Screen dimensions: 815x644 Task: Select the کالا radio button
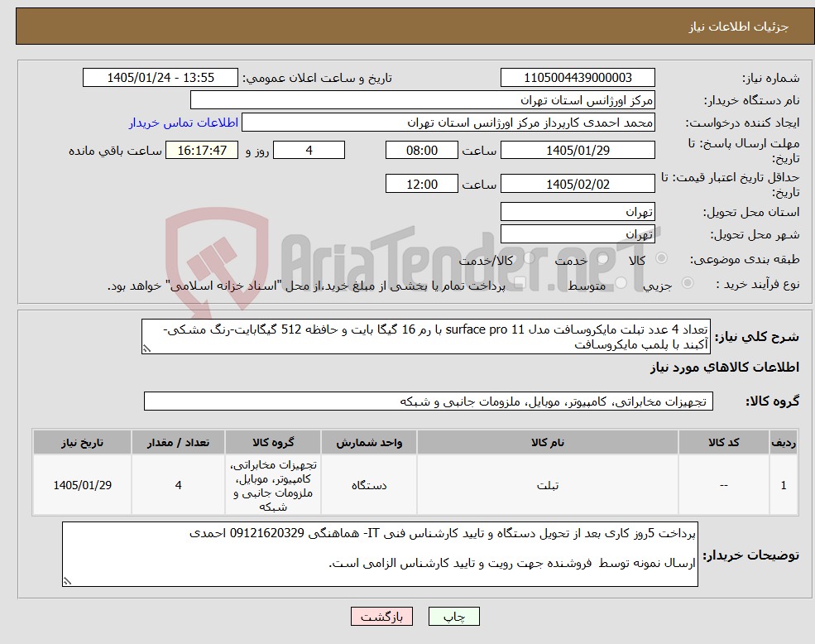[x=662, y=258]
